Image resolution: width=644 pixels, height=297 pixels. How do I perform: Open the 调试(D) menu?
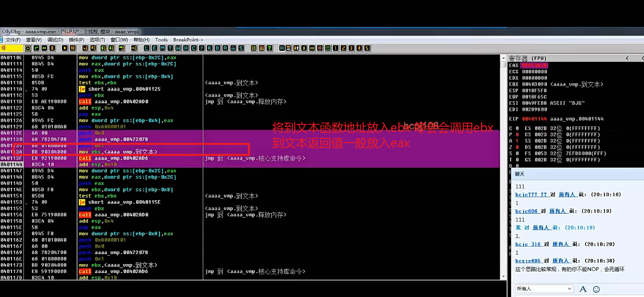tap(55, 40)
